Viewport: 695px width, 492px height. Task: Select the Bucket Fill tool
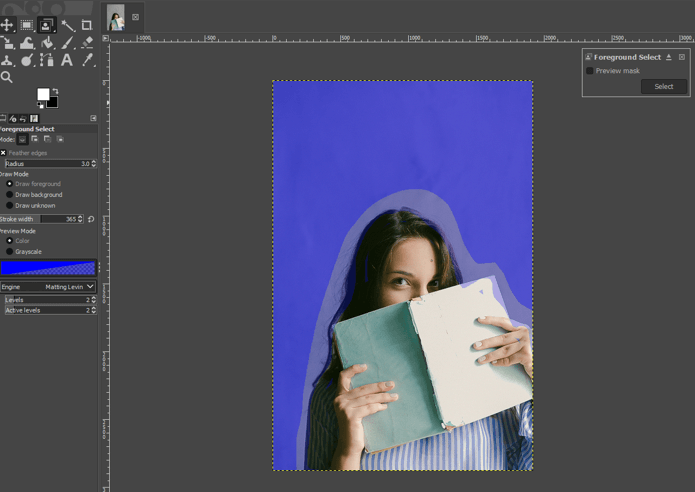pyautogui.click(x=47, y=43)
